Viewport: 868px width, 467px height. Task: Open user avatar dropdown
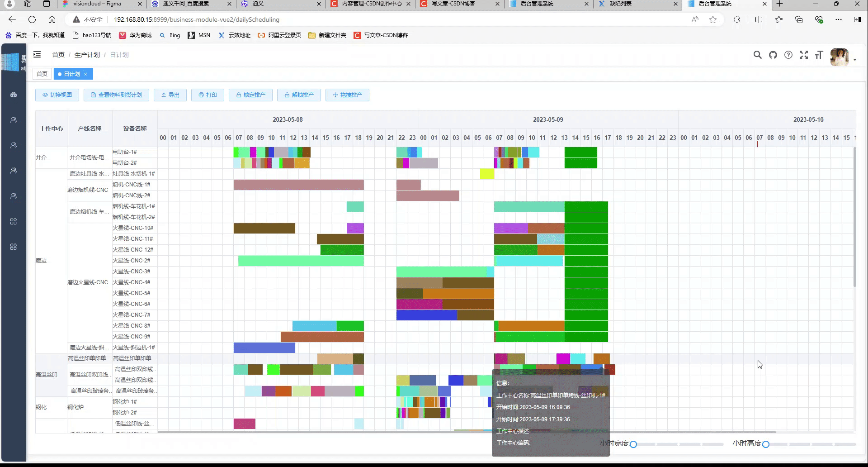point(843,58)
